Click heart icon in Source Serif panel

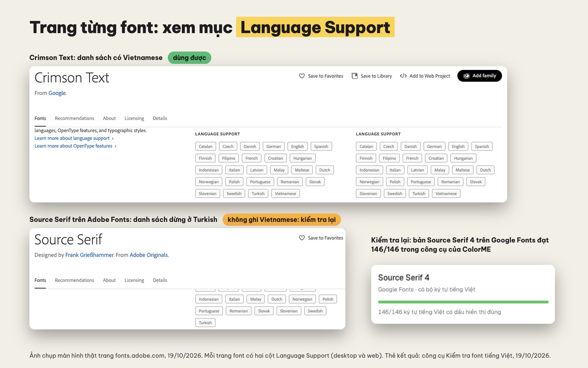(x=302, y=238)
